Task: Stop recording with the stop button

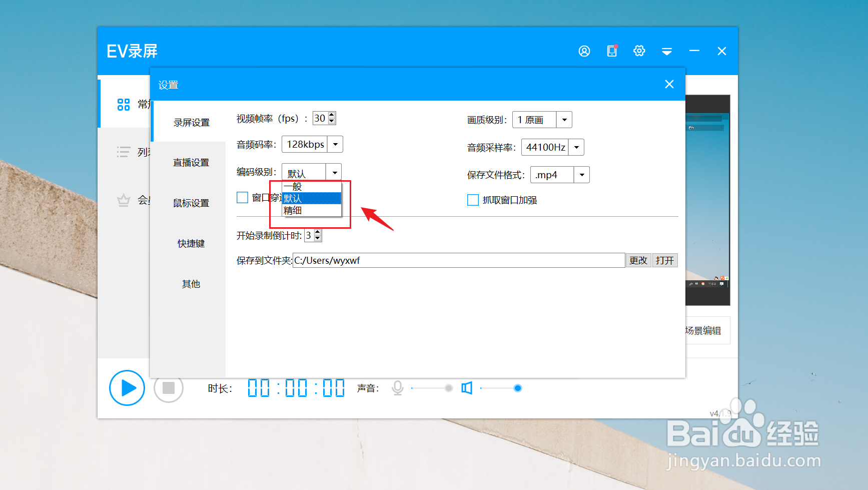Action: pos(169,388)
